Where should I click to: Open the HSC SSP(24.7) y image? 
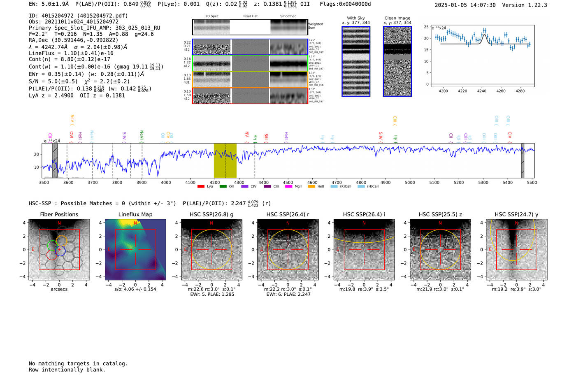pos(517,250)
